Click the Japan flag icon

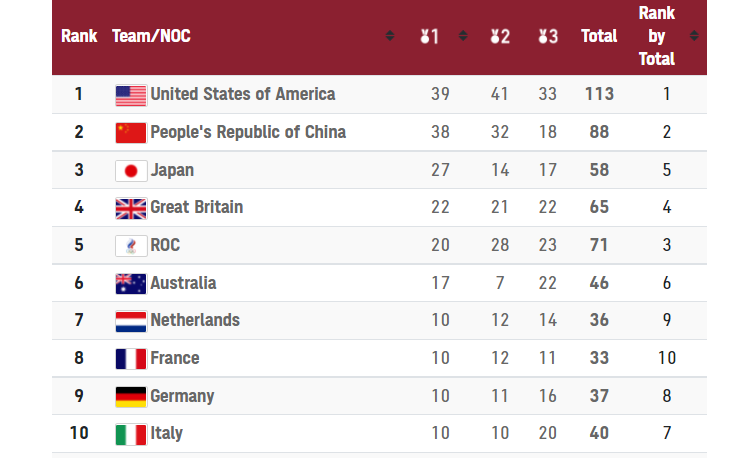tap(131, 171)
